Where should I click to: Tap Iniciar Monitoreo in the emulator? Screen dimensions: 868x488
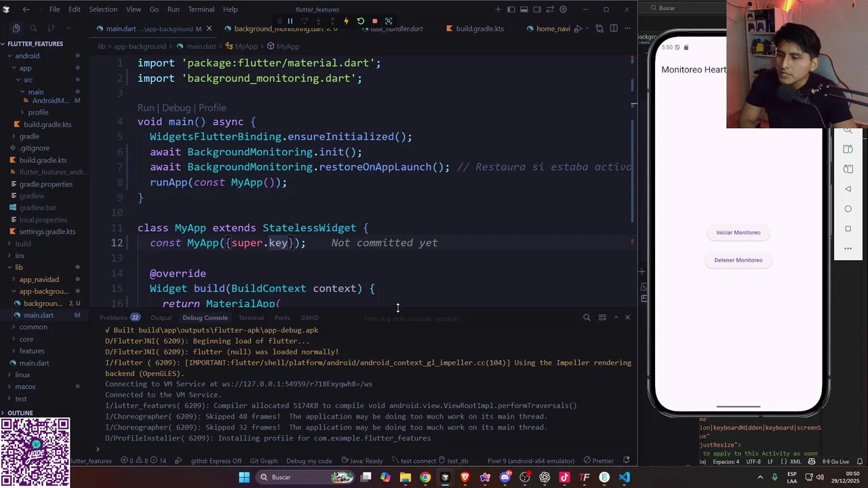tap(738, 232)
